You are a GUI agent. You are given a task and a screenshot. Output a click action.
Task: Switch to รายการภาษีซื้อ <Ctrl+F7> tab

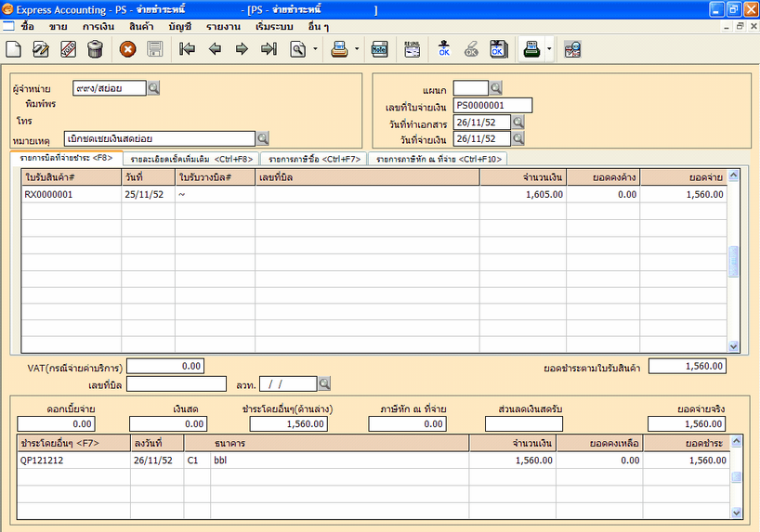point(314,159)
